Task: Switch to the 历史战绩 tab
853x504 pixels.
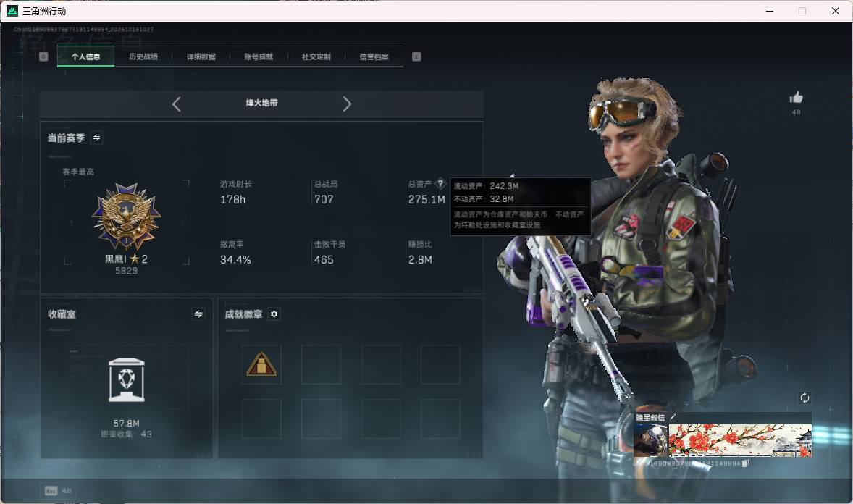Action: click(143, 56)
